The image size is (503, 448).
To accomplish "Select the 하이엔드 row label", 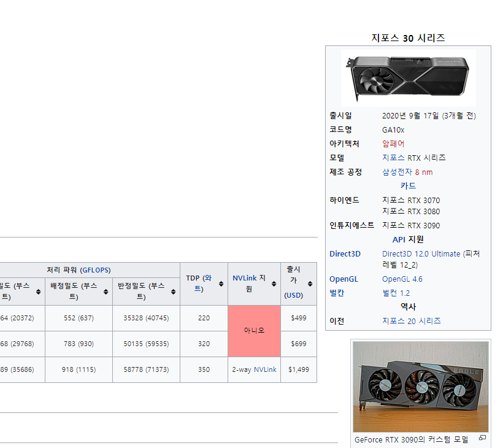I will point(345,200).
